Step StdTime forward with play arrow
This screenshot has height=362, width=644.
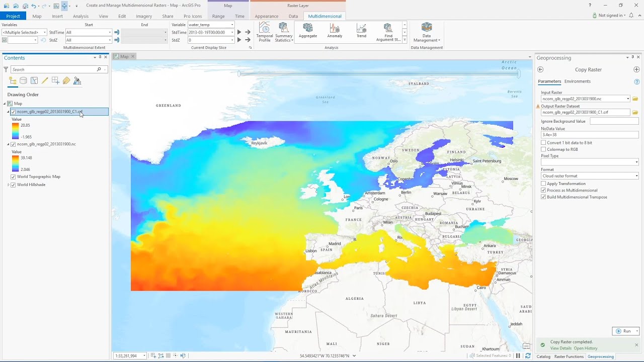pyautogui.click(x=239, y=32)
